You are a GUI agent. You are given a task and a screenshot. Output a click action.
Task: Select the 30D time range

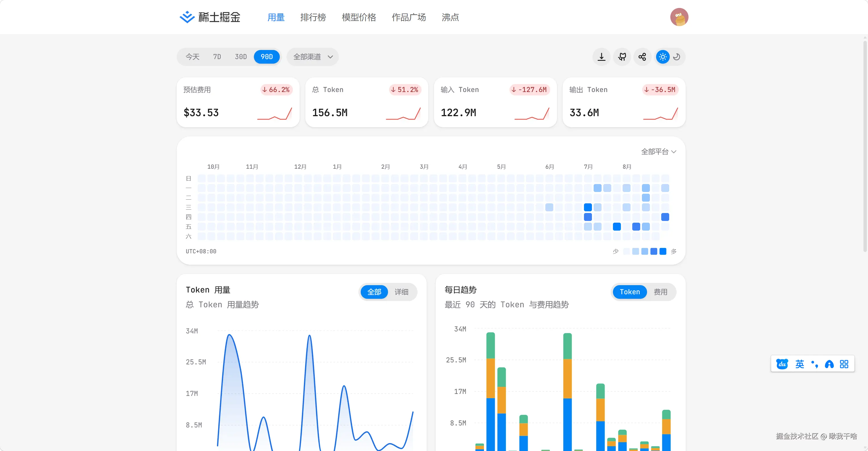tap(241, 57)
